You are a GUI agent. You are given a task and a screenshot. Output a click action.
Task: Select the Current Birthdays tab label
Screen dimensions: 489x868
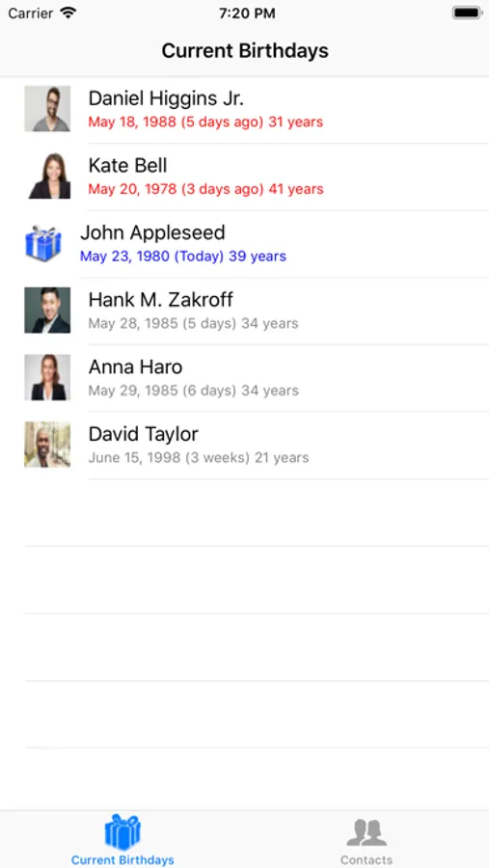pyautogui.click(x=122, y=859)
